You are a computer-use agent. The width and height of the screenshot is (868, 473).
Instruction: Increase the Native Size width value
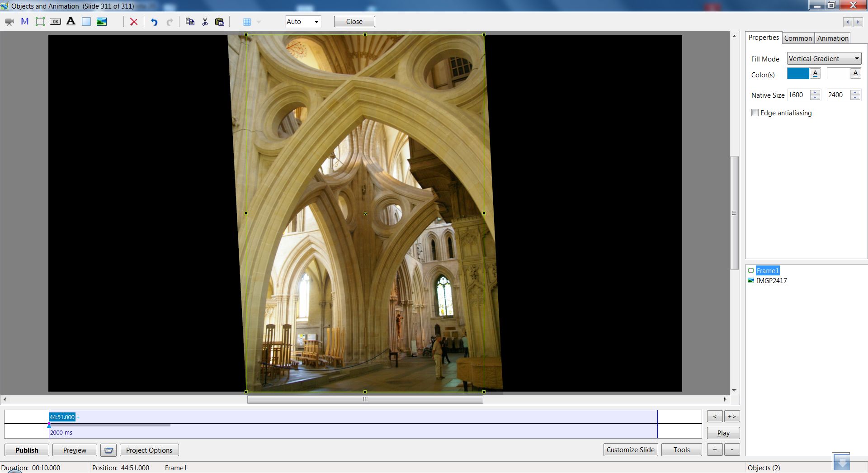815,92
